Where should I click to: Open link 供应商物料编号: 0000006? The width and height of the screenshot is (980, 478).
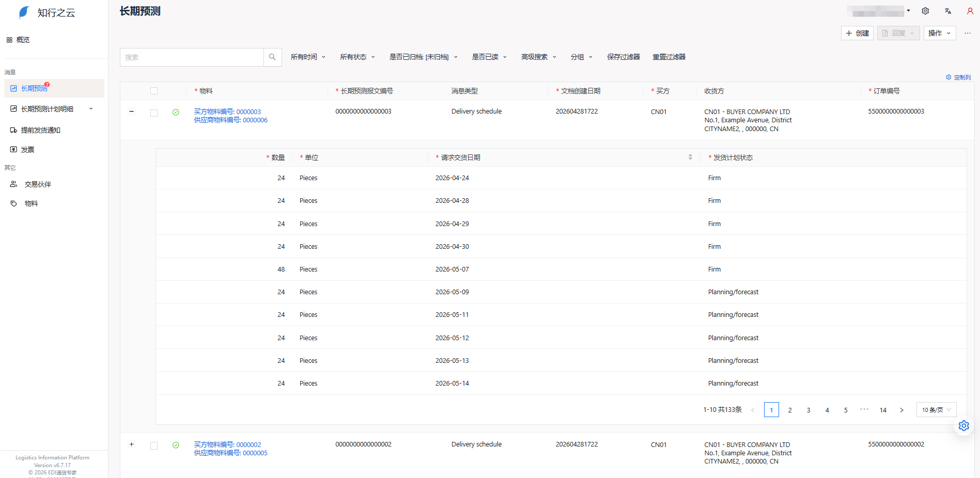[230, 120]
